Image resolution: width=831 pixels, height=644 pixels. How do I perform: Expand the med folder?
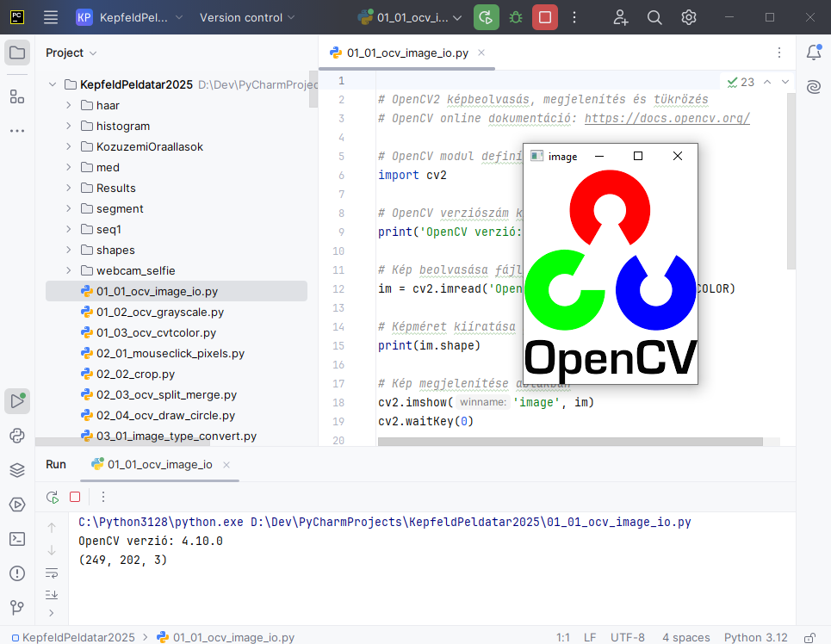click(68, 167)
